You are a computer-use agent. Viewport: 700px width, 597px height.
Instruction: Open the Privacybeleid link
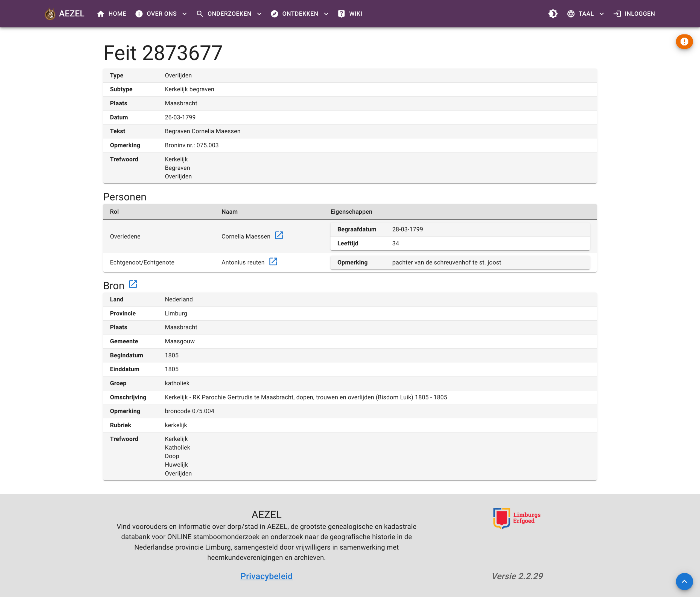266,576
